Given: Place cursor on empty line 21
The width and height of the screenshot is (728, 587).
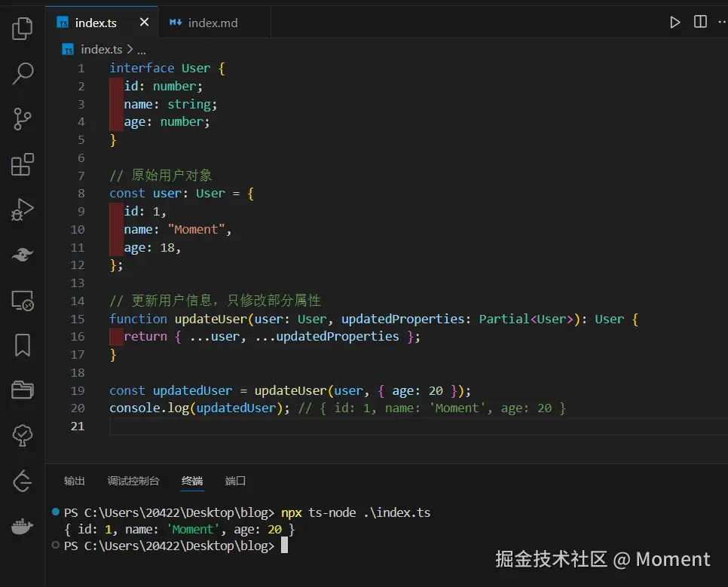Looking at the screenshot, I should pyautogui.click(x=418, y=426).
